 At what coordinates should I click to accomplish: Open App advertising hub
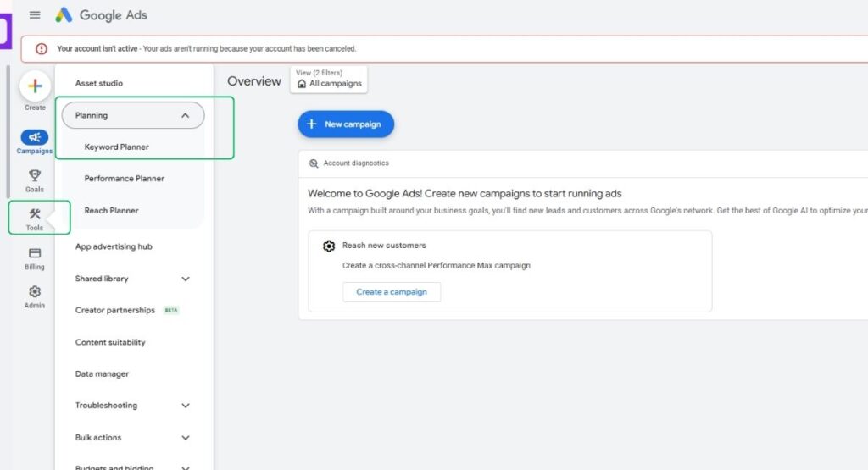click(x=114, y=246)
